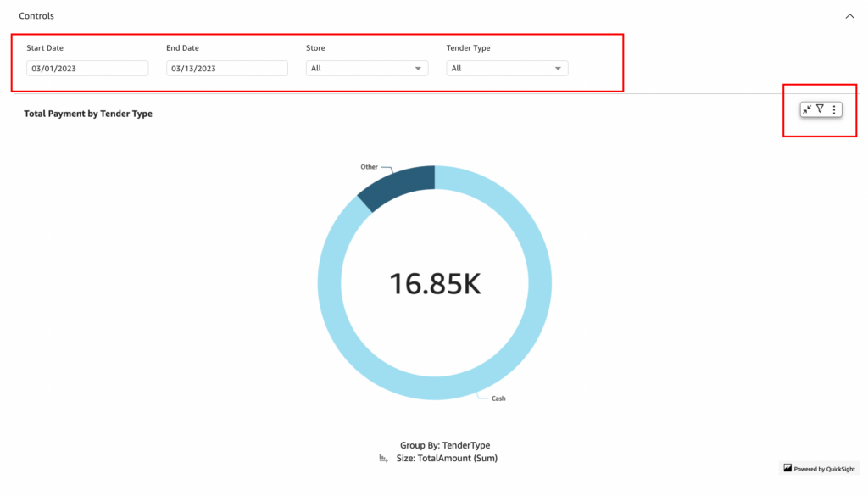
Task: Click the QuickSight logo icon
Action: tap(787, 468)
